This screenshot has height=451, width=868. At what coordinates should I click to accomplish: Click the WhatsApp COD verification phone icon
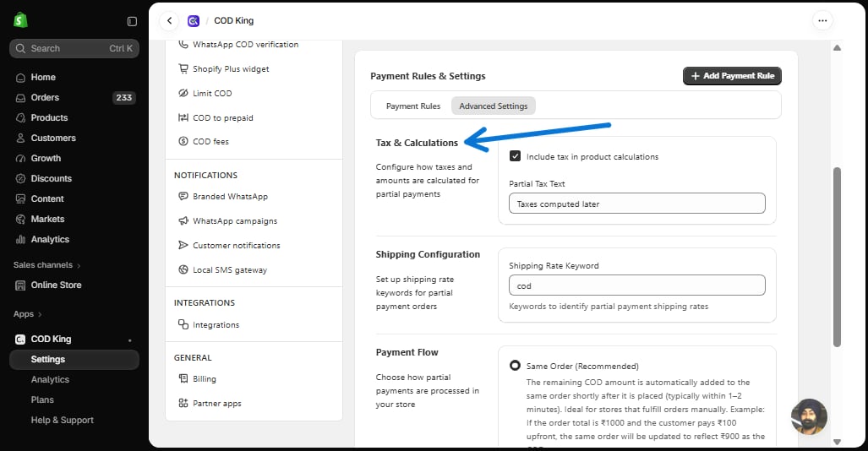[183, 44]
